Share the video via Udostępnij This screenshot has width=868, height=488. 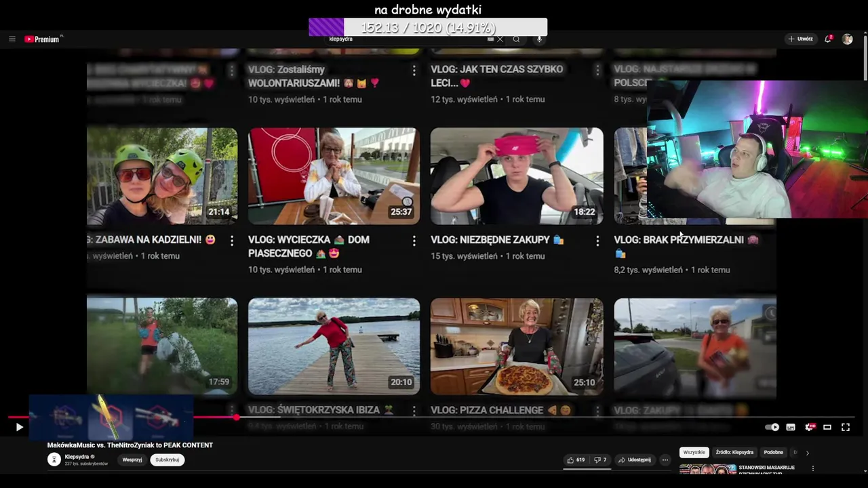coord(635,460)
